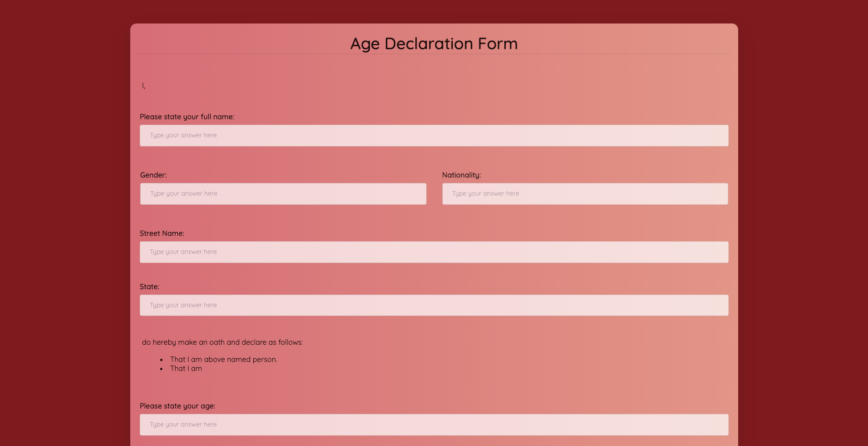Click the Street Name input field

pos(433,252)
